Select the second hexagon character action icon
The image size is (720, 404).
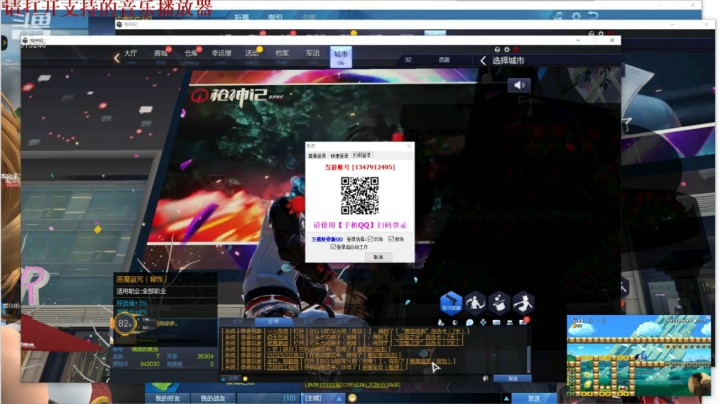pos(475,303)
